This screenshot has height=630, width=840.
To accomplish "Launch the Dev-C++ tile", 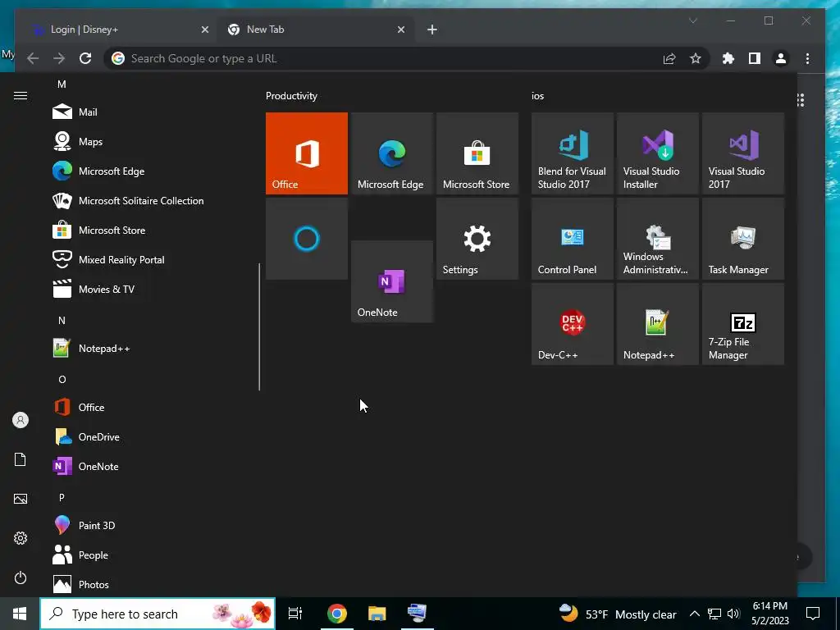I will pos(572,324).
